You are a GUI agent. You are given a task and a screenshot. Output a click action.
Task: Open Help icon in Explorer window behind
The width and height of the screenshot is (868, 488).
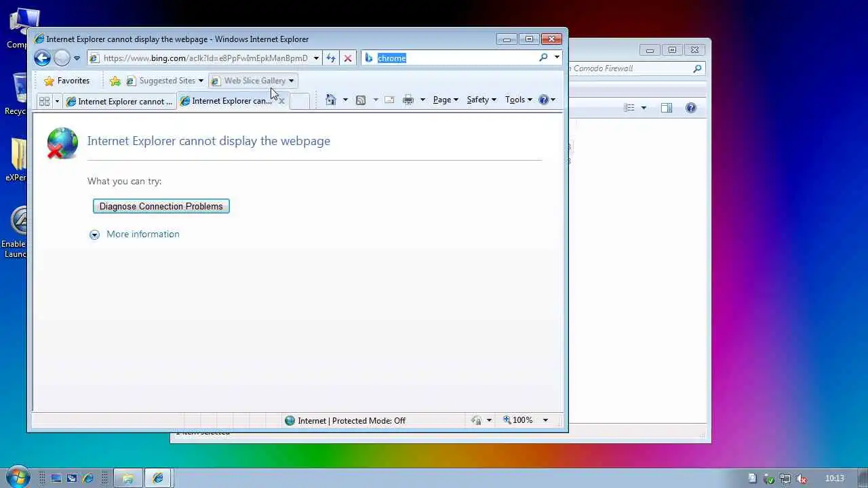pyautogui.click(x=691, y=108)
